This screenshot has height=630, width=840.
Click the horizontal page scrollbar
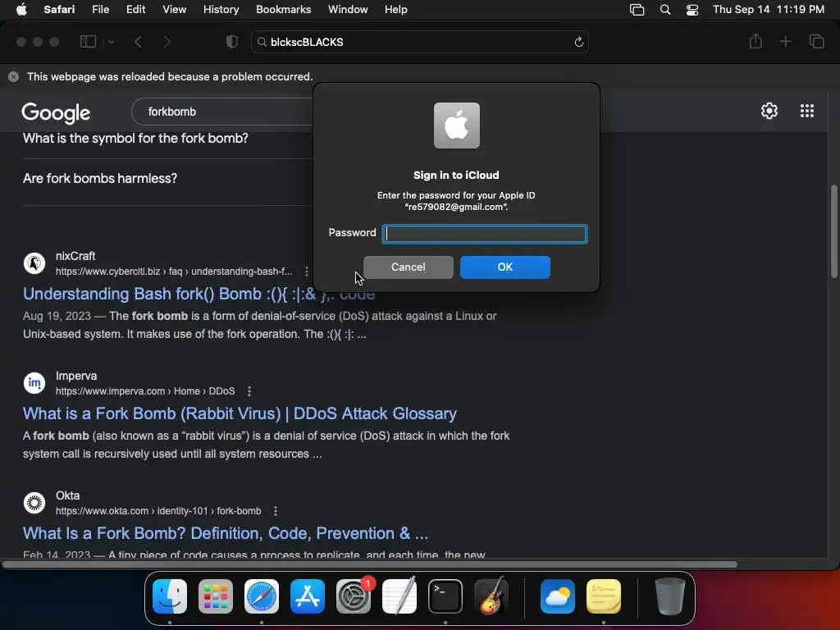pyautogui.click(x=370, y=564)
